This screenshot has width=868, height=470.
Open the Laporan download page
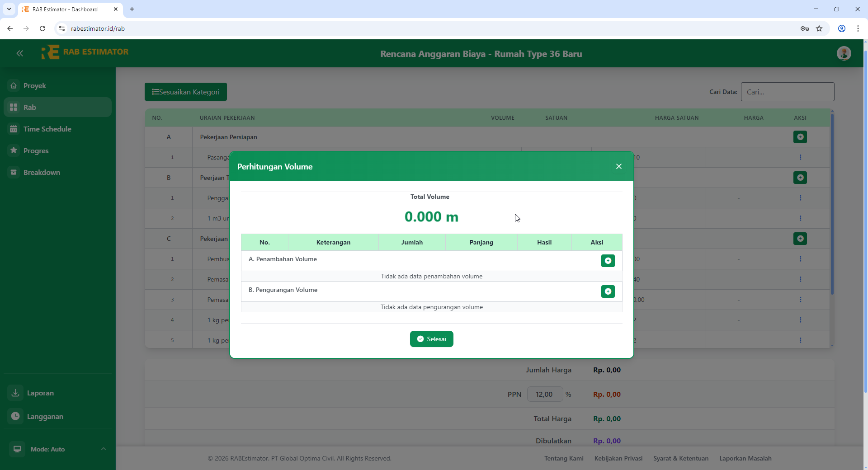click(x=40, y=393)
